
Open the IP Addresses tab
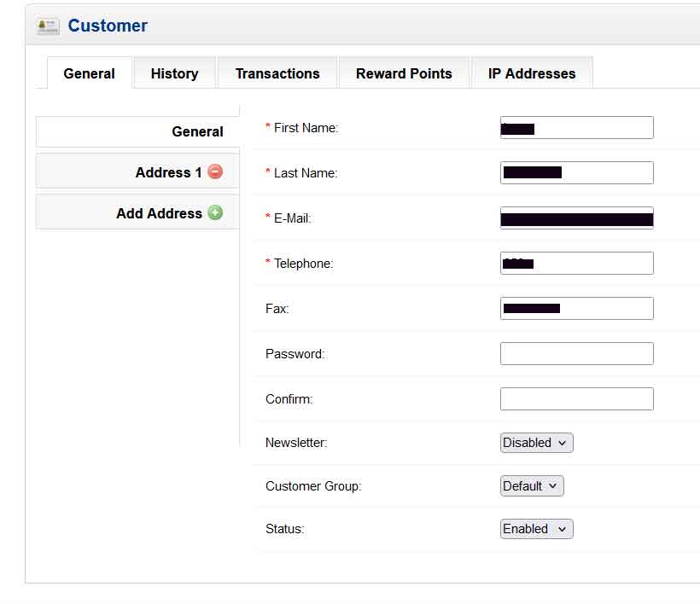(x=532, y=73)
